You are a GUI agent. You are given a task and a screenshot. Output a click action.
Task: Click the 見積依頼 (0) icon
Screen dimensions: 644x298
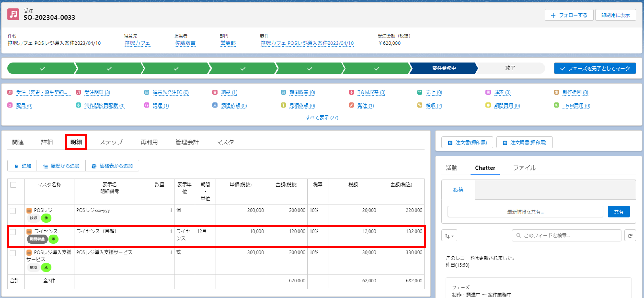coord(283,105)
